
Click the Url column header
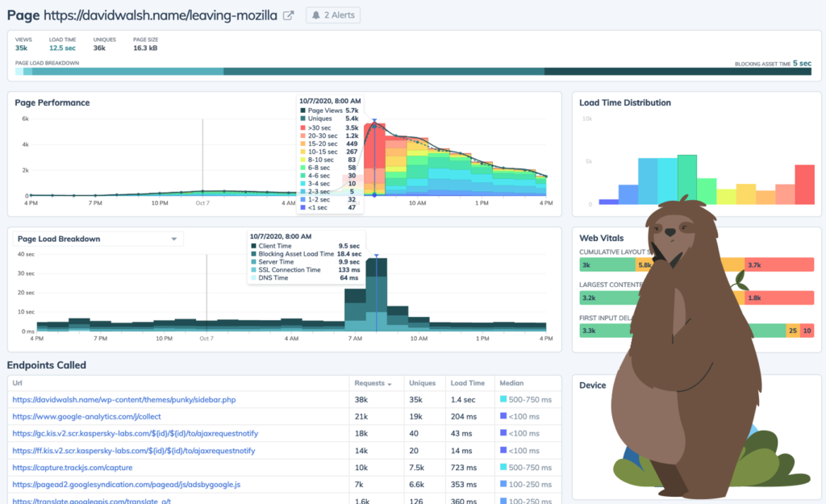point(17,383)
